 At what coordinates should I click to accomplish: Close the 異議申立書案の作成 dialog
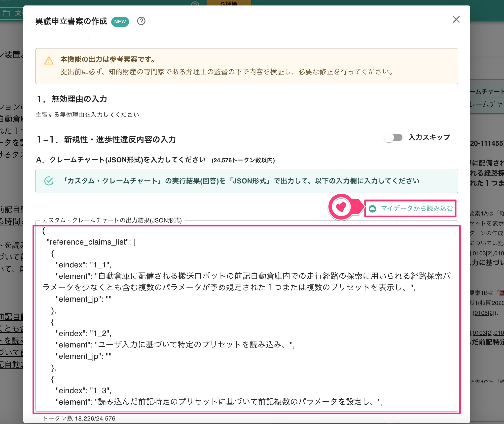(x=456, y=19)
